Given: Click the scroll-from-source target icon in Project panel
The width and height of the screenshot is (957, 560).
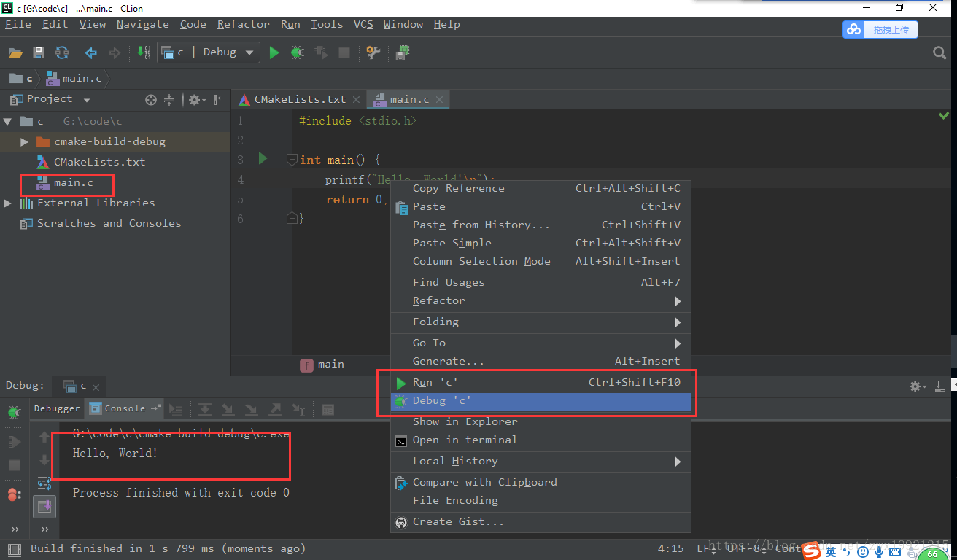Looking at the screenshot, I should click(151, 100).
